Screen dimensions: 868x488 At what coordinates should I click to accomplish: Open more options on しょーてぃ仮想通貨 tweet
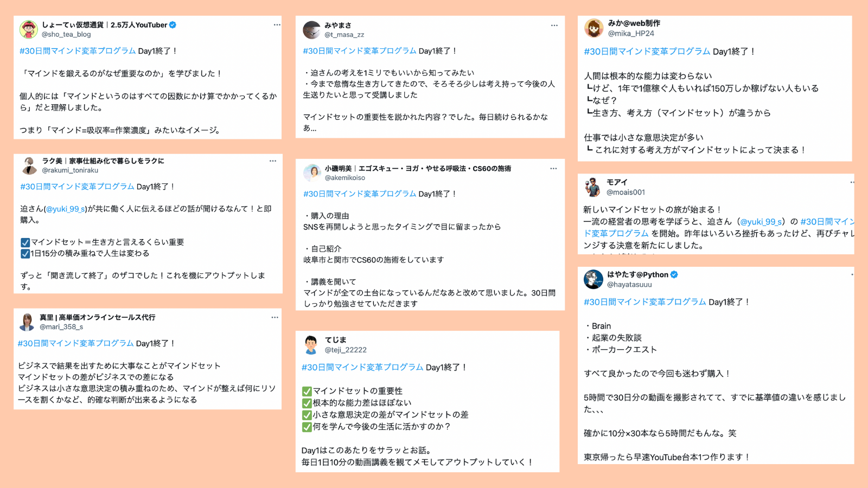pos(277,25)
